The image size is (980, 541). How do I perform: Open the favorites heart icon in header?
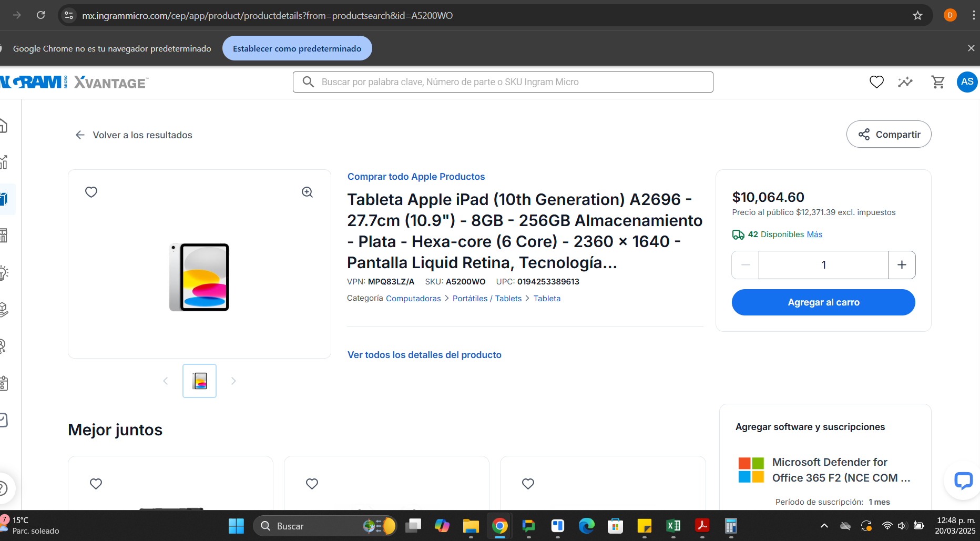pos(876,82)
